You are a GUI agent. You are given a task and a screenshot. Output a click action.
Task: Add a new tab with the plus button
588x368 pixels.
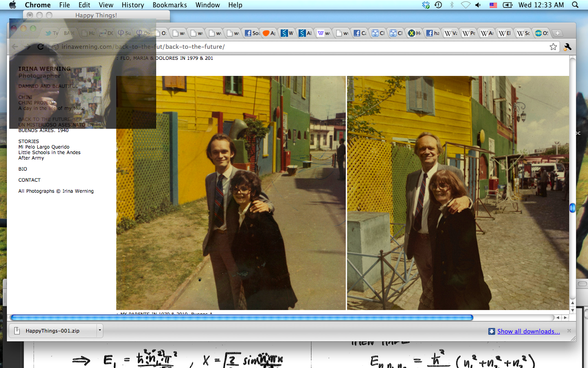click(x=557, y=33)
